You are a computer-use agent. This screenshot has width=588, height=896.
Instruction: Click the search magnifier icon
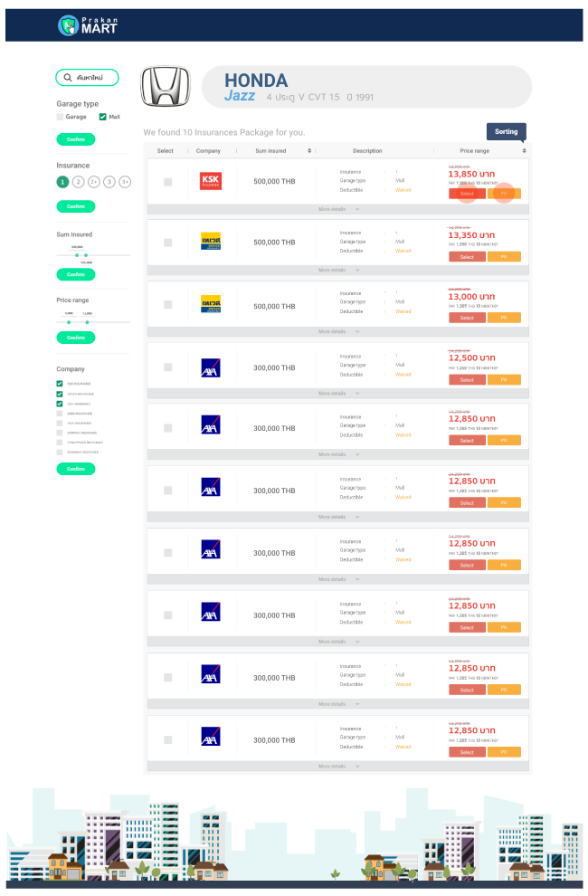click(67, 78)
